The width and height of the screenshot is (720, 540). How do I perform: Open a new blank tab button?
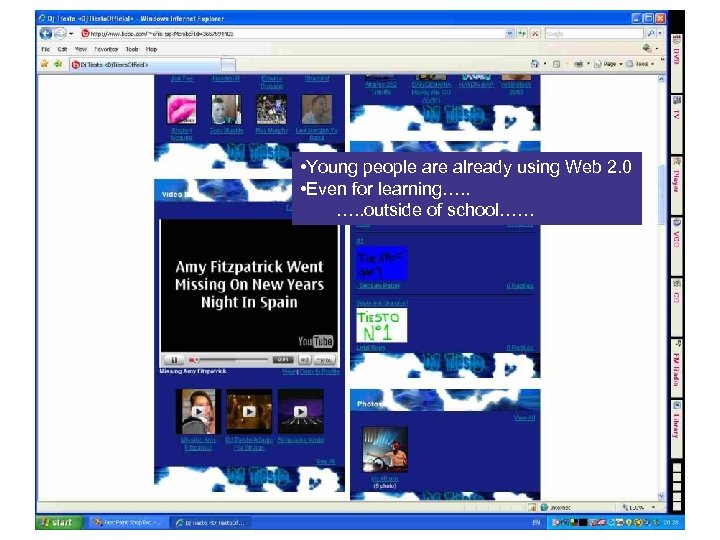pyautogui.click(x=228, y=65)
